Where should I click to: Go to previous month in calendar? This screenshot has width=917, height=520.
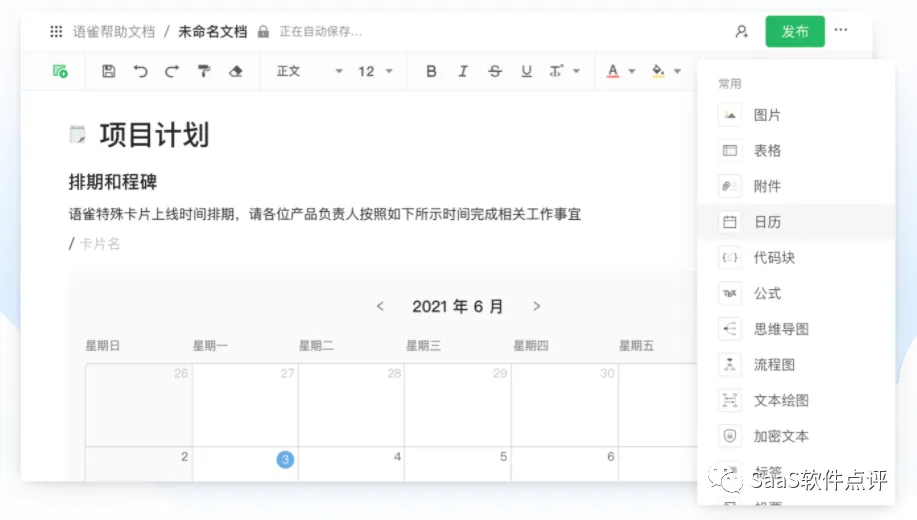[380, 307]
